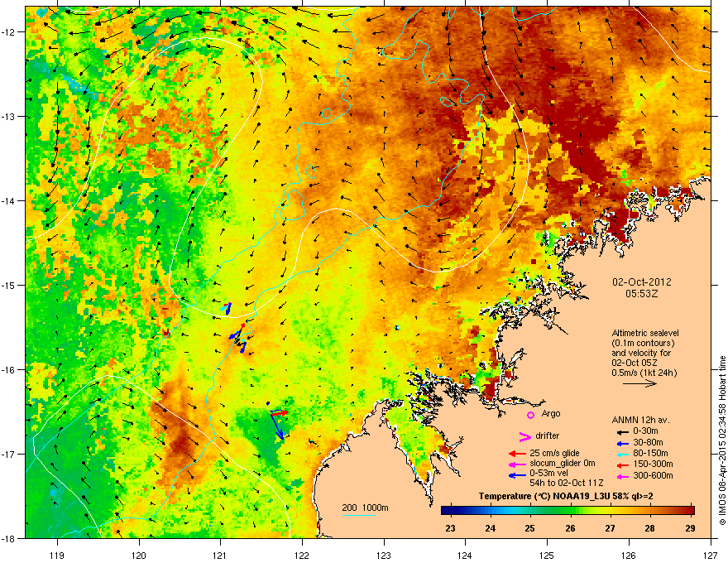Click the blue arrow beside 30-80m legend entry
728x563 pixels.
(x=622, y=443)
